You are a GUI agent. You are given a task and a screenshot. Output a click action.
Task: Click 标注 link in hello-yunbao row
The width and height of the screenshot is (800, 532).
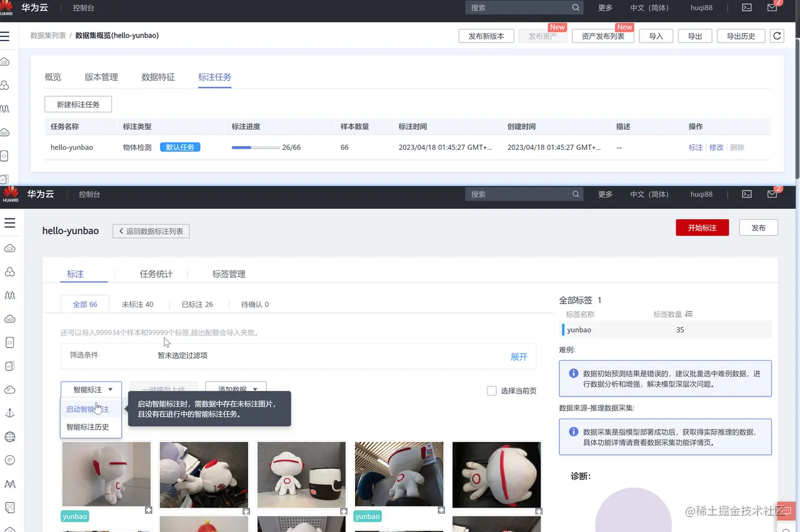pyautogui.click(x=696, y=147)
